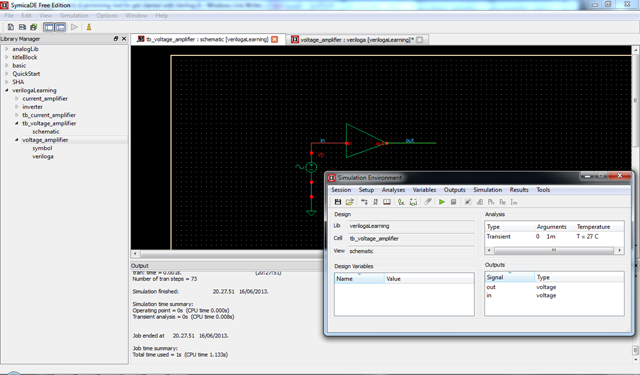
Task: Click the eraser icon in Simulation toolbar
Action: click(427, 202)
